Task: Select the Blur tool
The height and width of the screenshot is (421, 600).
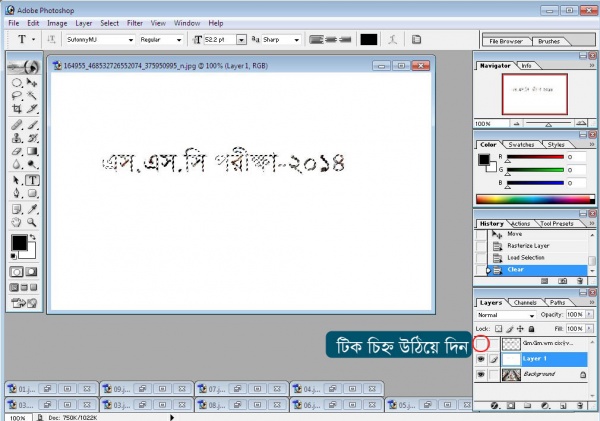Action: pyautogui.click(x=16, y=164)
